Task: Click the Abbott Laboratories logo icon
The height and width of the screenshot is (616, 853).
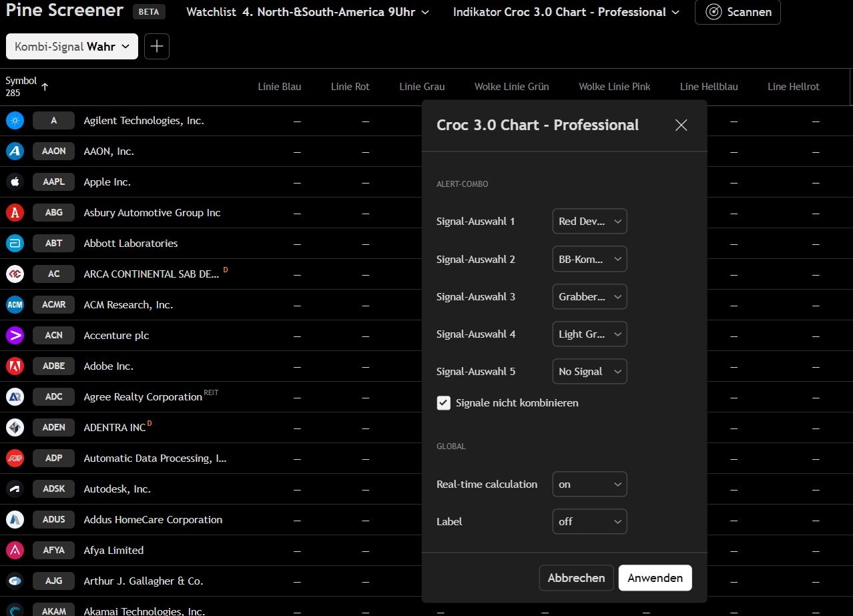Action: tap(15, 244)
